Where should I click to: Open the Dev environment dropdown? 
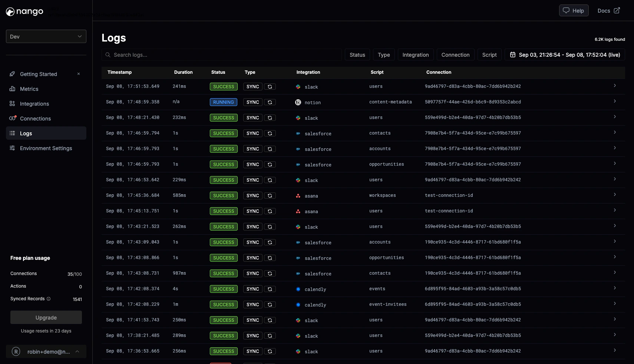46,36
